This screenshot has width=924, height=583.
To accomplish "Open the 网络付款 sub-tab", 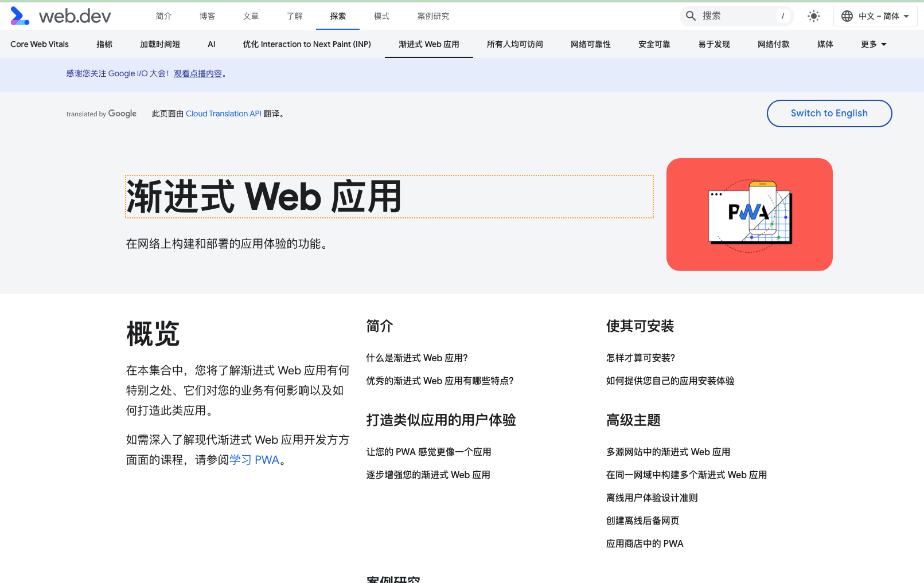I will 774,44.
